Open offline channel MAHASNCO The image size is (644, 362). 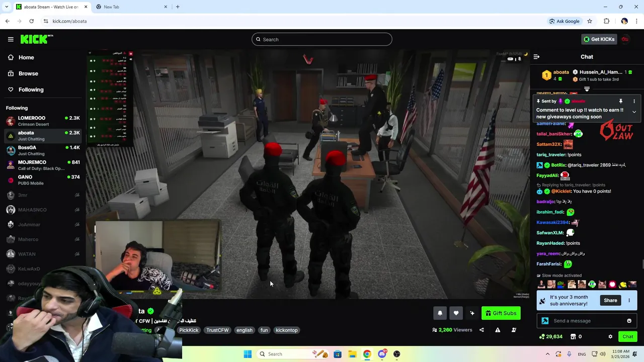43,210
